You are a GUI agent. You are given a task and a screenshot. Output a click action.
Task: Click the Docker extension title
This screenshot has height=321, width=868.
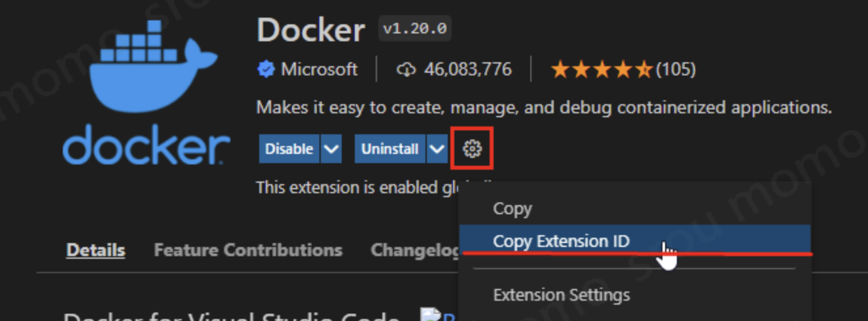click(311, 30)
